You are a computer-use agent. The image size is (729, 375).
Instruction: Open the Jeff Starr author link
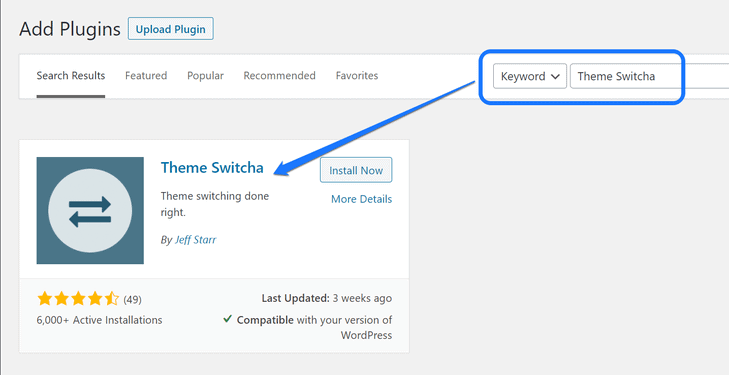pyautogui.click(x=195, y=240)
